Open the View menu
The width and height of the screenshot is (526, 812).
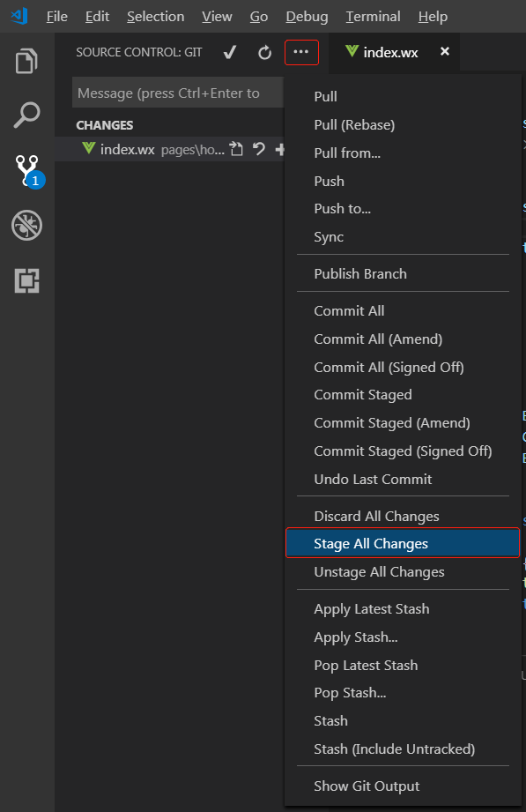pos(217,17)
